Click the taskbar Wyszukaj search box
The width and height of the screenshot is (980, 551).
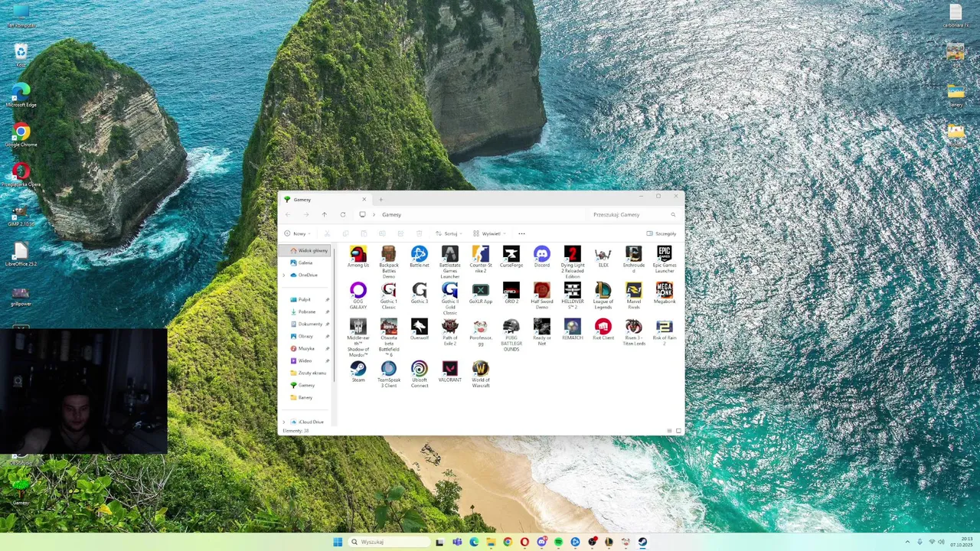pos(389,542)
